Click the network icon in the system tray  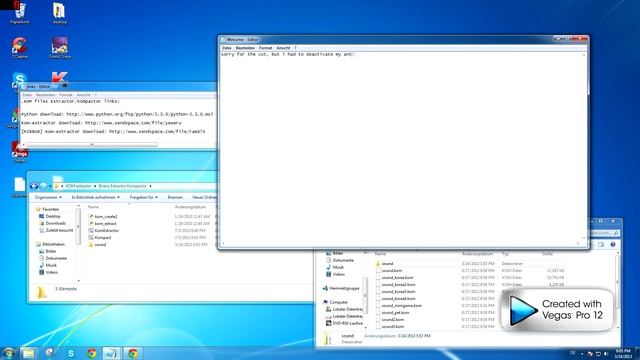point(598,353)
